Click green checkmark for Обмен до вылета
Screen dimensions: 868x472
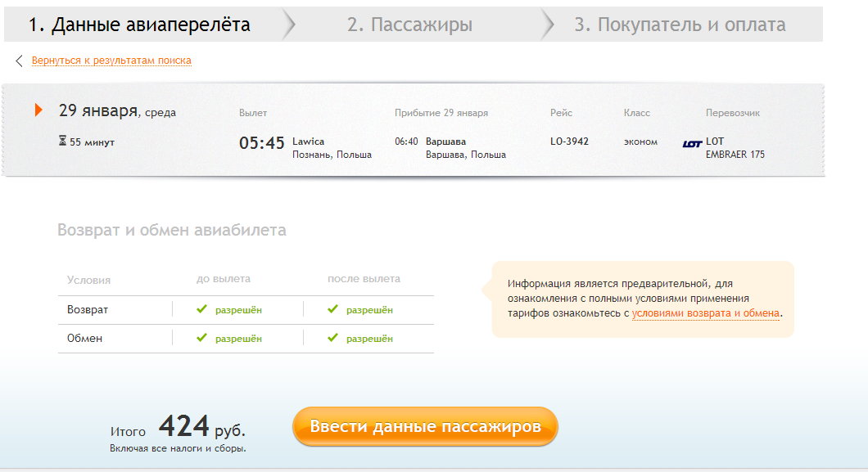pyautogui.click(x=201, y=338)
